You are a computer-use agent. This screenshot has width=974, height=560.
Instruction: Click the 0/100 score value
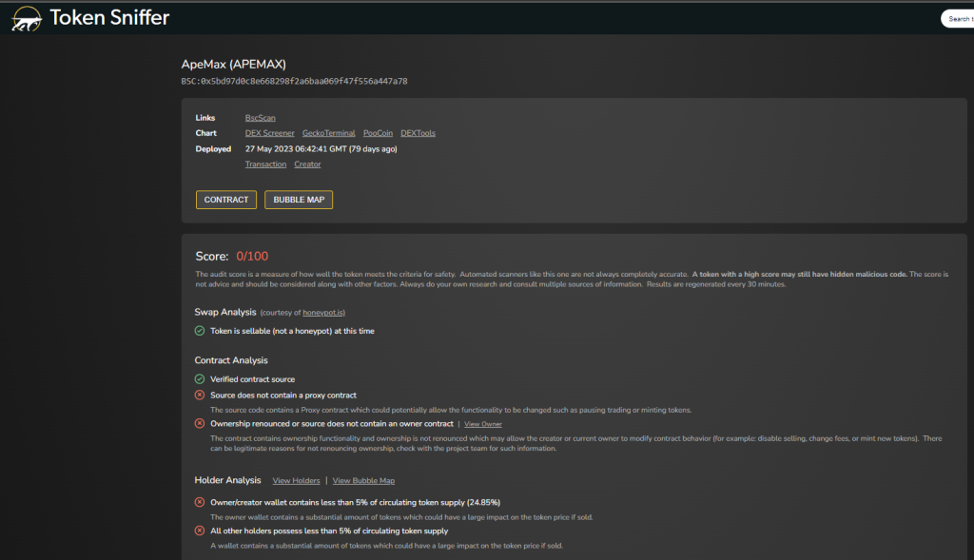[252, 257]
